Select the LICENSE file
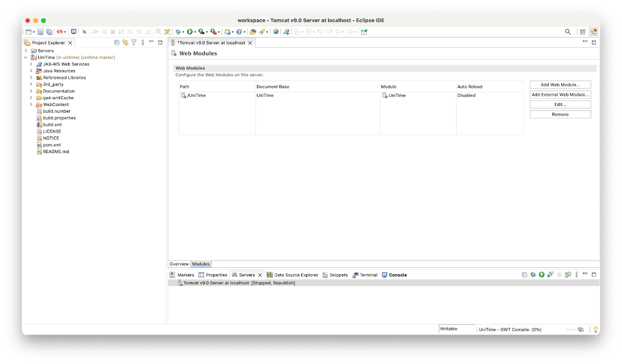 49,132
